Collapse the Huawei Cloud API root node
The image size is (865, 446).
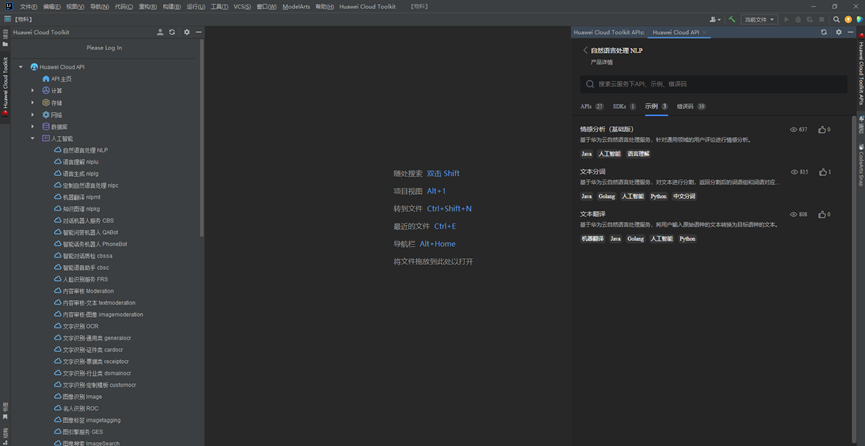tap(21, 67)
